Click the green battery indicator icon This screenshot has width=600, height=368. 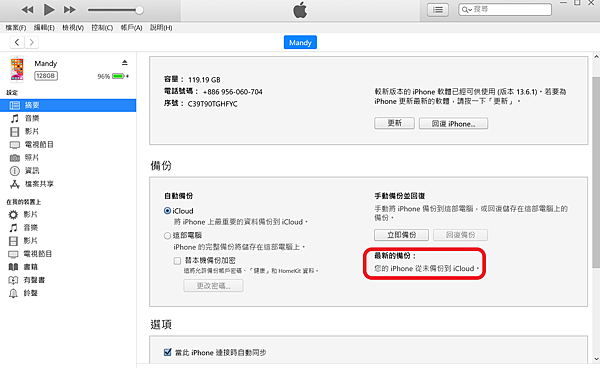click(118, 76)
